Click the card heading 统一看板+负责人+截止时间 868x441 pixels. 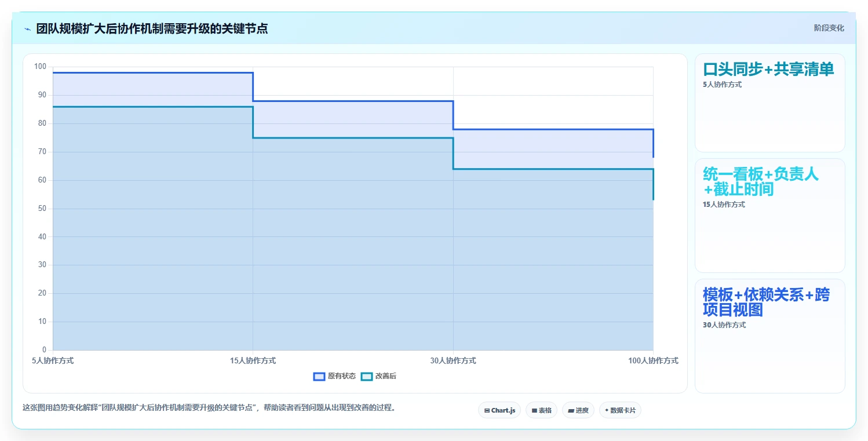click(761, 181)
